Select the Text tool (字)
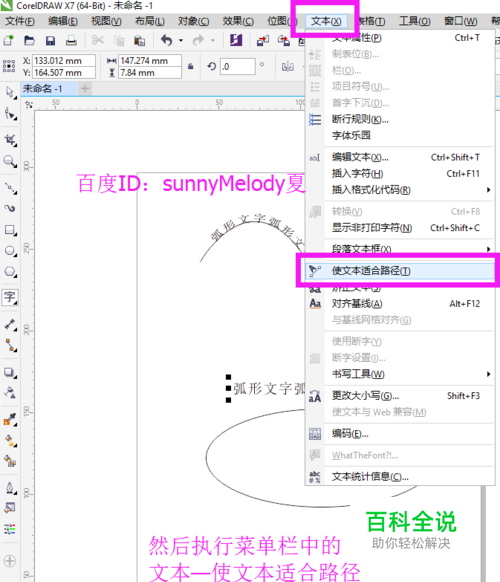The image size is (500, 582). (x=10, y=297)
